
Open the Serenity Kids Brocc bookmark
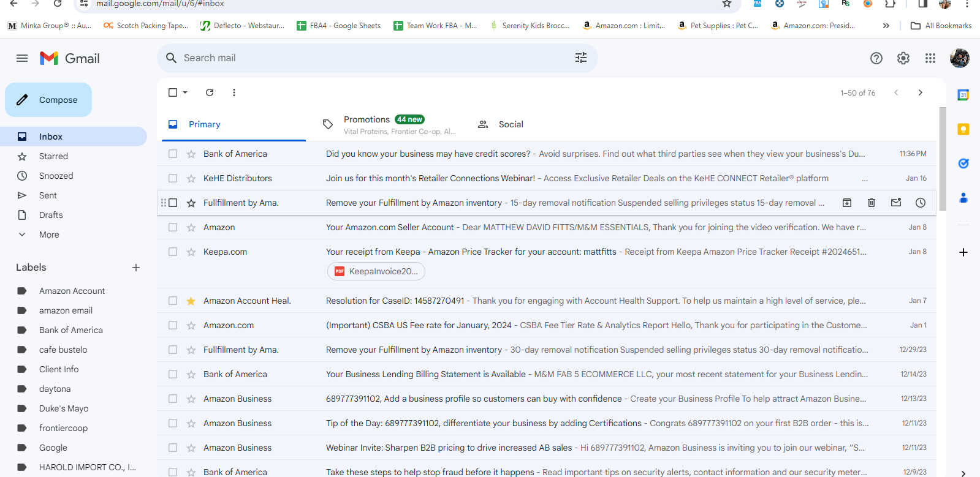531,26
